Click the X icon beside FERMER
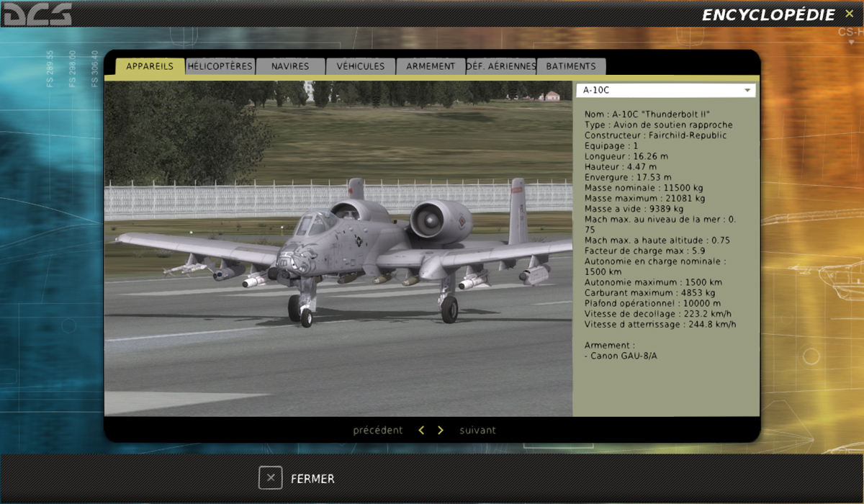864x504 pixels. click(x=271, y=478)
